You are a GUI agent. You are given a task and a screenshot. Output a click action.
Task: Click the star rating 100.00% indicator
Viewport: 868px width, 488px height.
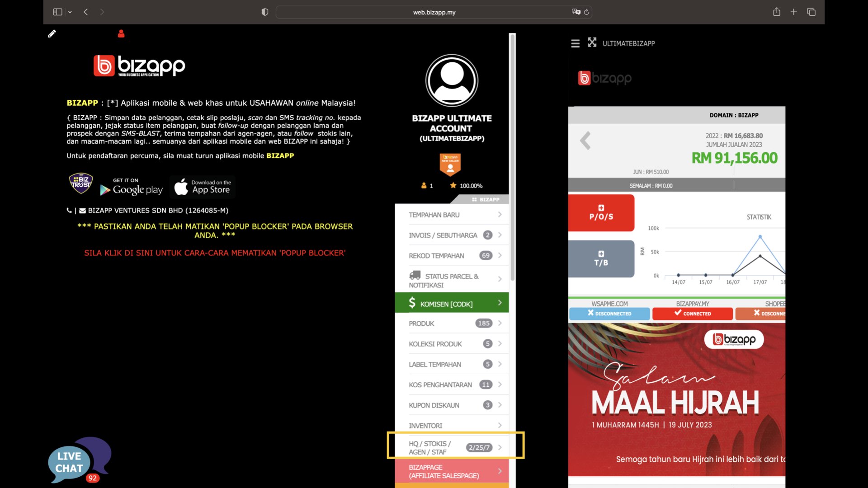pos(466,186)
